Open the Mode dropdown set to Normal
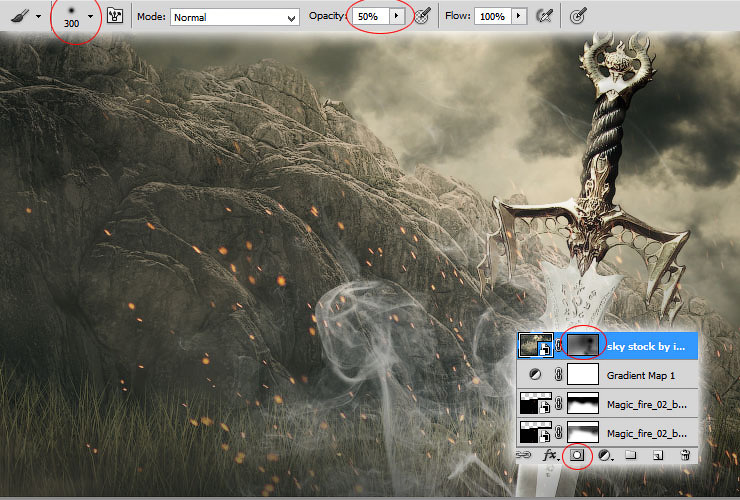This screenshot has width=740, height=500. click(235, 17)
